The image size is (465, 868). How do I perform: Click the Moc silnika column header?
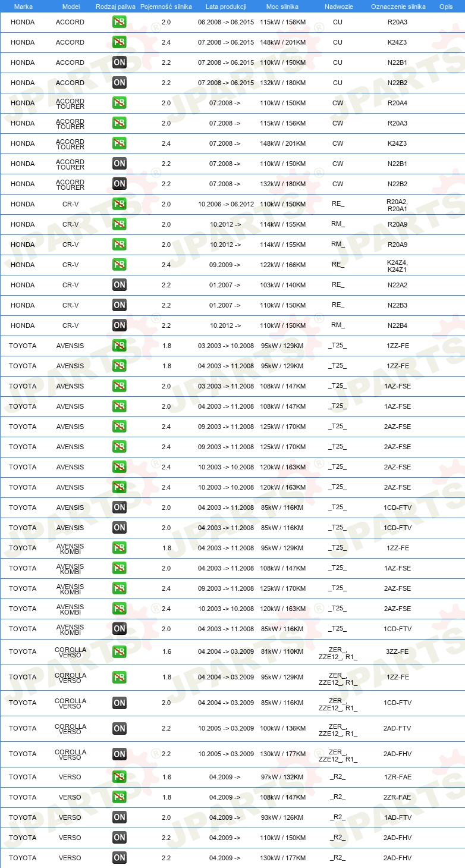(282, 7)
